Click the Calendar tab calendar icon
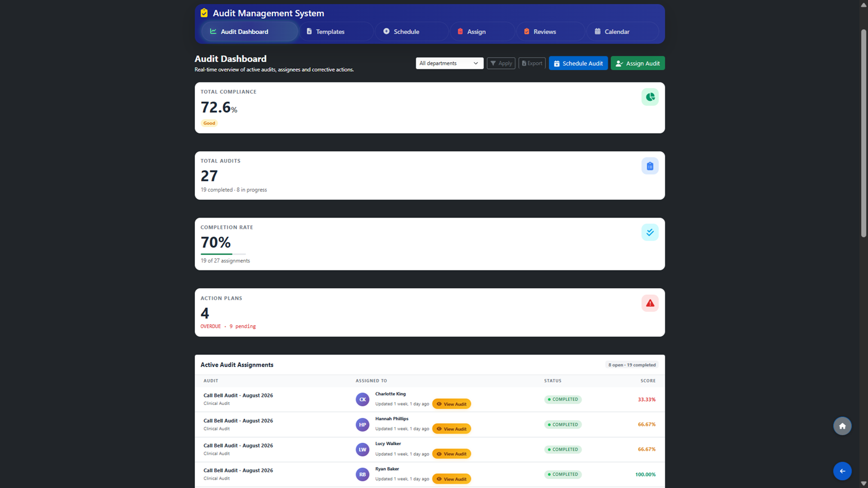 tap(597, 32)
